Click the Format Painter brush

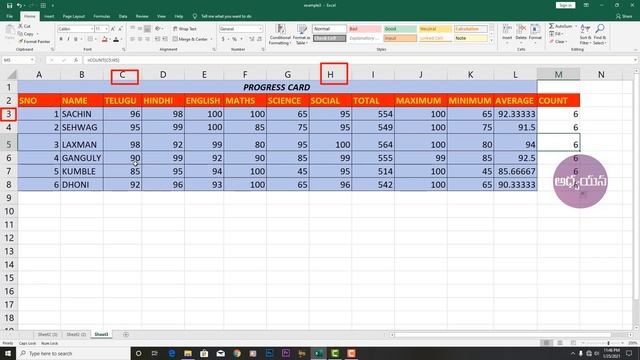20,41
